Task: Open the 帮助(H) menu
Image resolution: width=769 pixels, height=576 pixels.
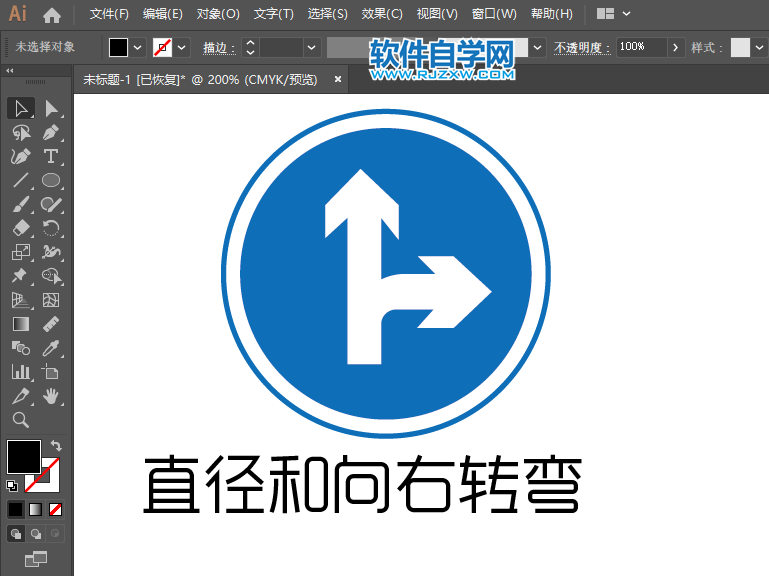Action: tap(551, 14)
